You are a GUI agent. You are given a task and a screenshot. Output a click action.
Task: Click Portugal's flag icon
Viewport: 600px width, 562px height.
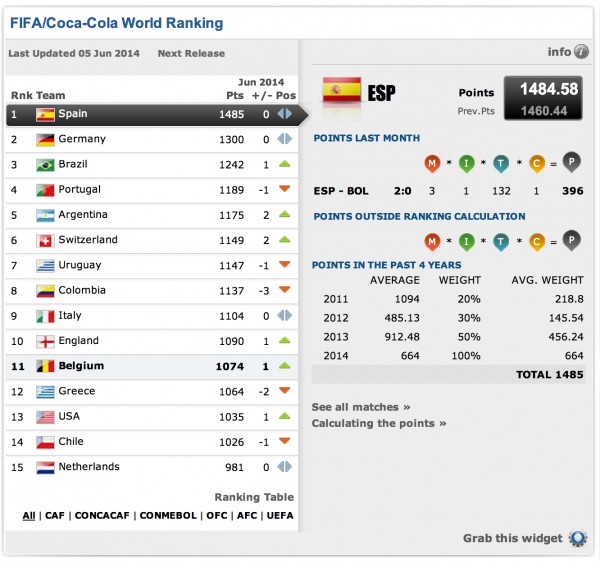pyautogui.click(x=45, y=190)
